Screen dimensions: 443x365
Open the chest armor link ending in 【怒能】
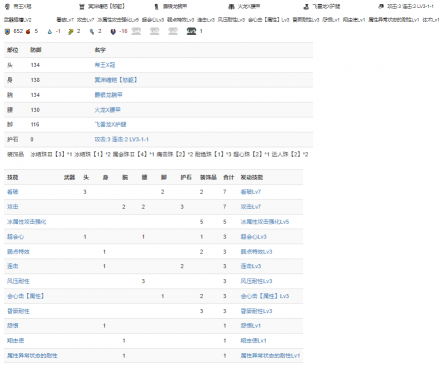coord(116,80)
